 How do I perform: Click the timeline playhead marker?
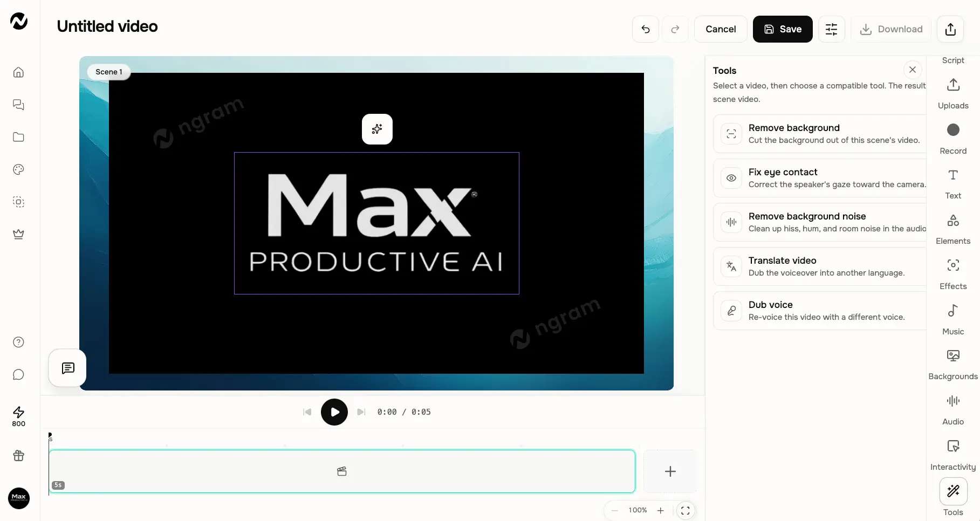point(50,435)
